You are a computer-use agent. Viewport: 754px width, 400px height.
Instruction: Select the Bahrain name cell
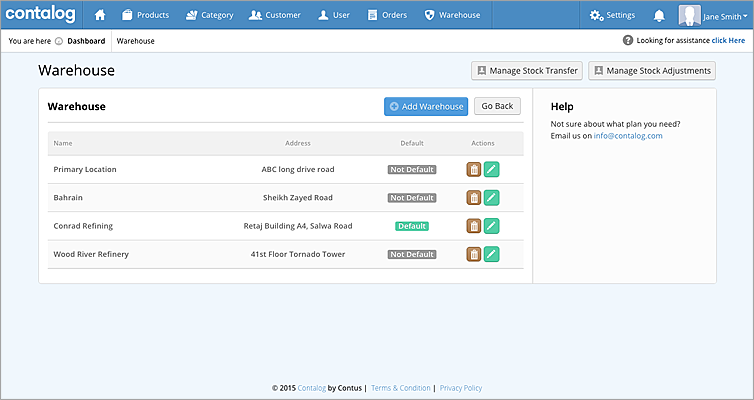coord(68,198)
